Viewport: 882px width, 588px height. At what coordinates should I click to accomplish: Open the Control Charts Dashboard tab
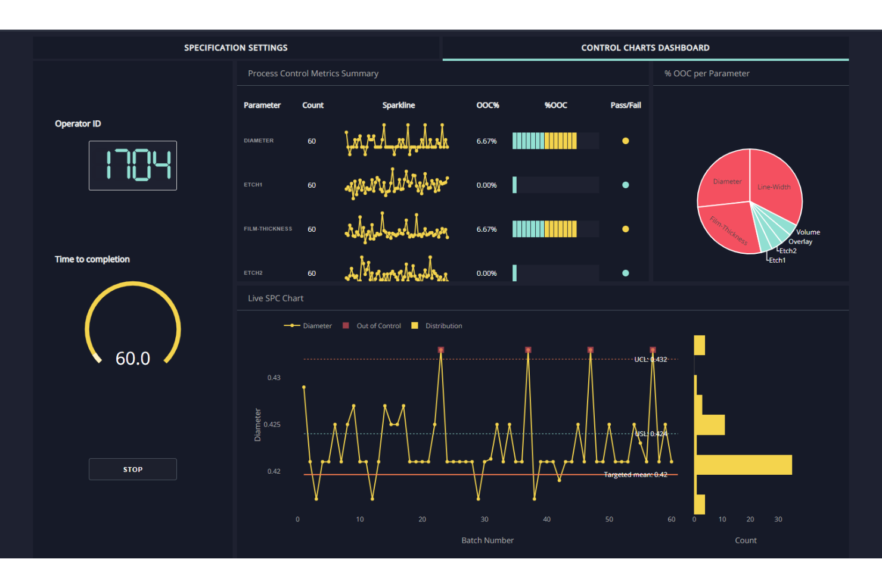coord(645,48)
